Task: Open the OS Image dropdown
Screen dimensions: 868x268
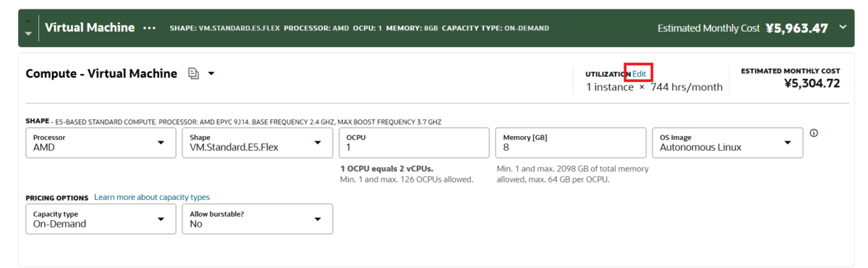Action: click(x=727, y=143)
